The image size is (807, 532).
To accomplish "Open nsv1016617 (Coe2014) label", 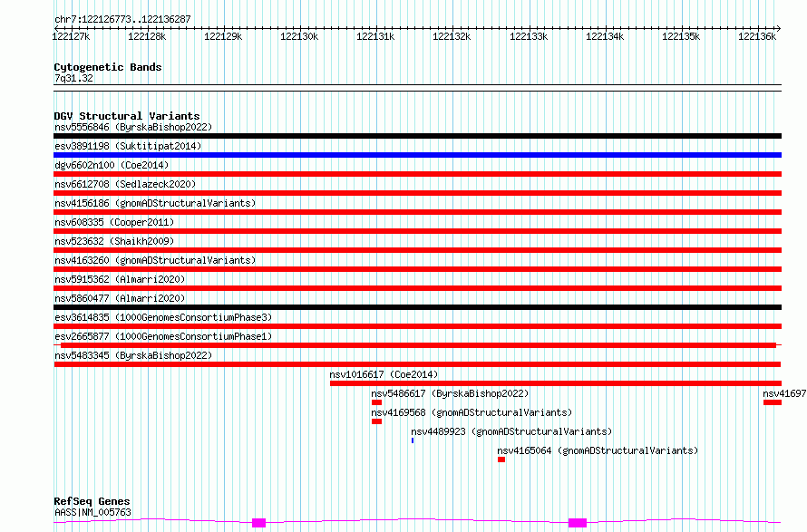I will tap(384, 374).
